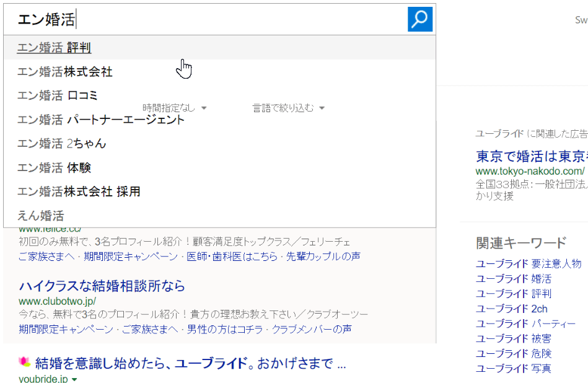
Task: Click related keyword ユーブライド 2ch
Action: (x=512, y=309)
